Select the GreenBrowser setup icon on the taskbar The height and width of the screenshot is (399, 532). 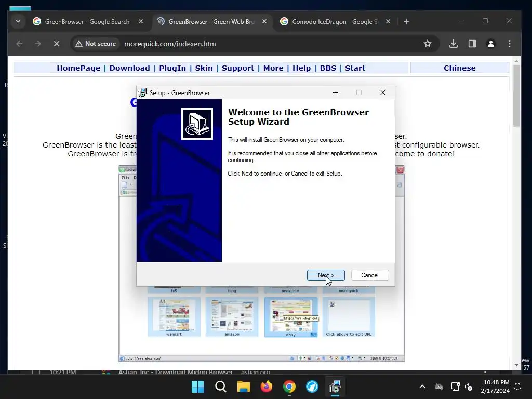tap(335, 387)
